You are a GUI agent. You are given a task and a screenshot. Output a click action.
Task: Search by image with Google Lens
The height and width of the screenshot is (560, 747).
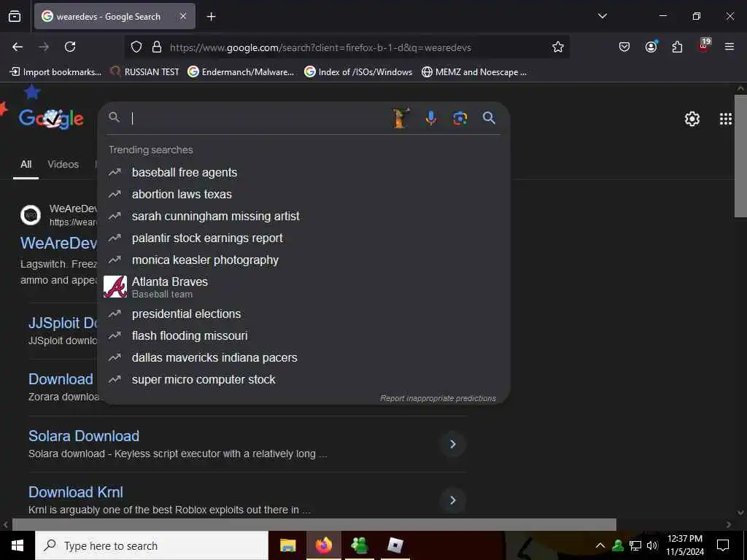[x=460, y=118]
